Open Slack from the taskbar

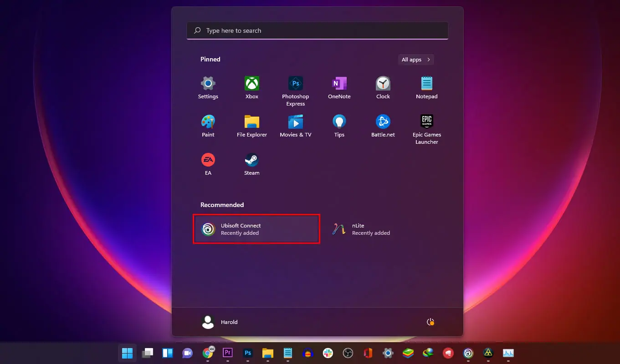point(328,353)
